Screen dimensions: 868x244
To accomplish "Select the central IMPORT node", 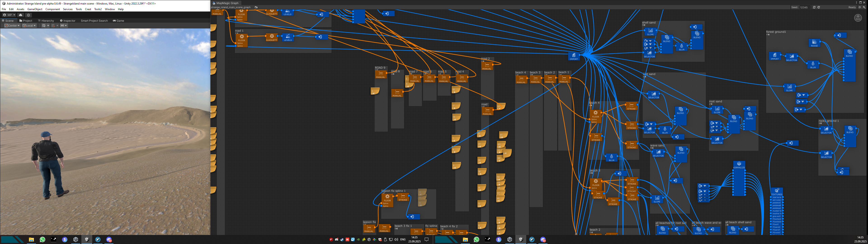I will [x=573, y=56].
